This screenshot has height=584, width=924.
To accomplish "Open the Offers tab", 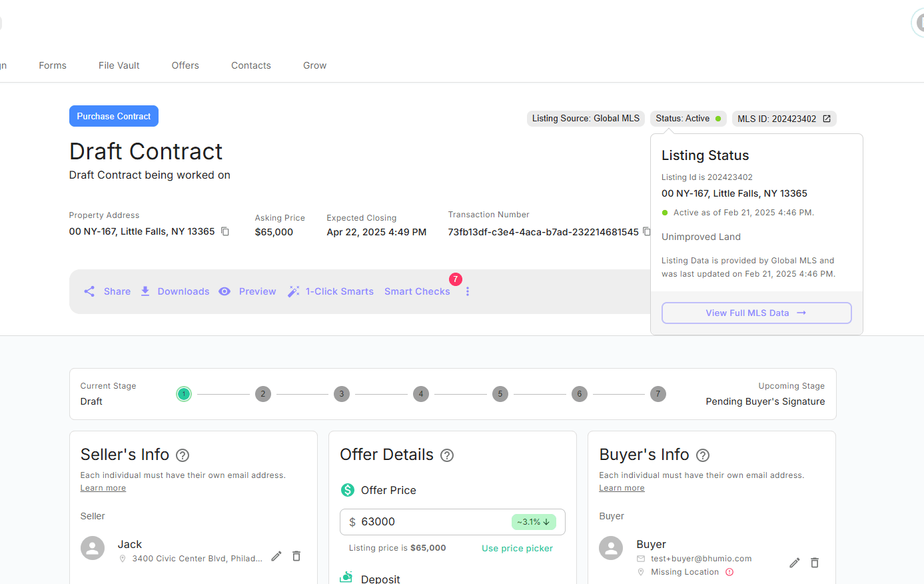I will click(185, 65).
